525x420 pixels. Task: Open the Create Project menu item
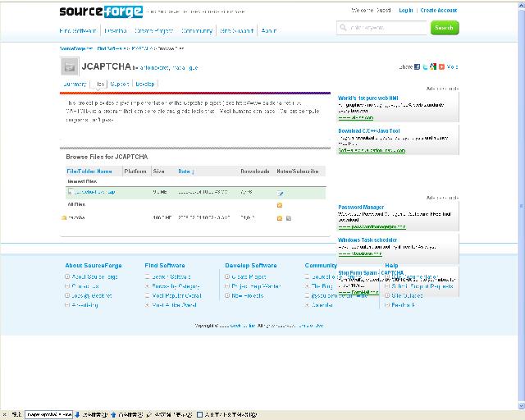coord(153,31)
